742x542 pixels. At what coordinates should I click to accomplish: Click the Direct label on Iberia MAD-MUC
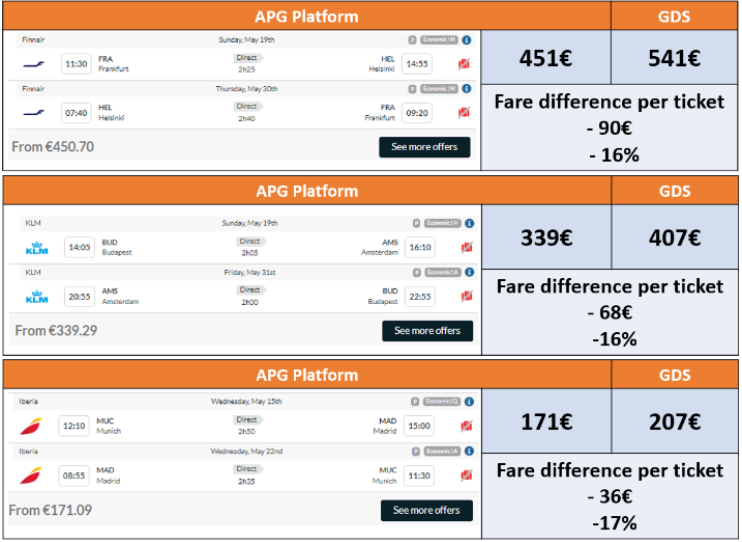(x=247, y=469)
